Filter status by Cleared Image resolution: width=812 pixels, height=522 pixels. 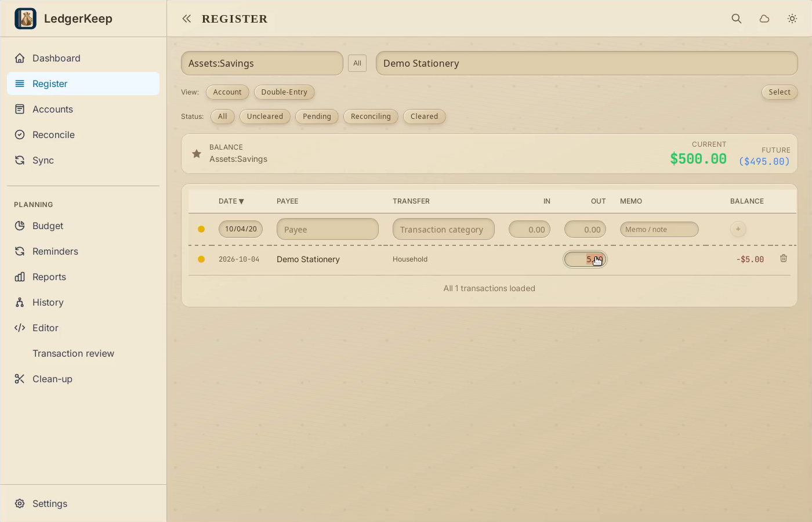click(425, 117)
